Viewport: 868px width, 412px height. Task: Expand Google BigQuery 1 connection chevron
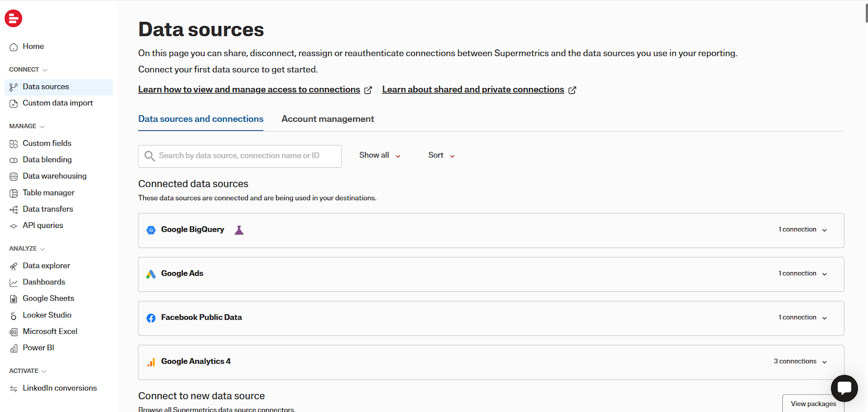click(825, 230)
